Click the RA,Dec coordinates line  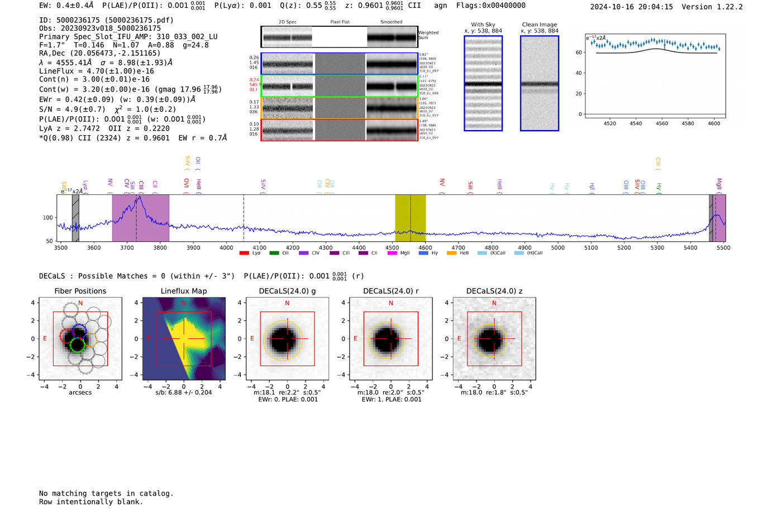click(100, 54)
